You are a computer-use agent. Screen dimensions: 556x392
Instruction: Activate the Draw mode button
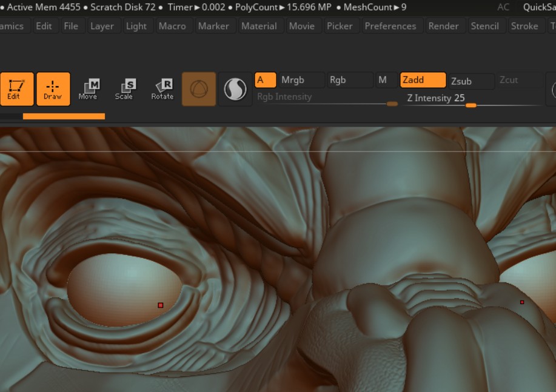pyautogui.click(x=53, y=89)
